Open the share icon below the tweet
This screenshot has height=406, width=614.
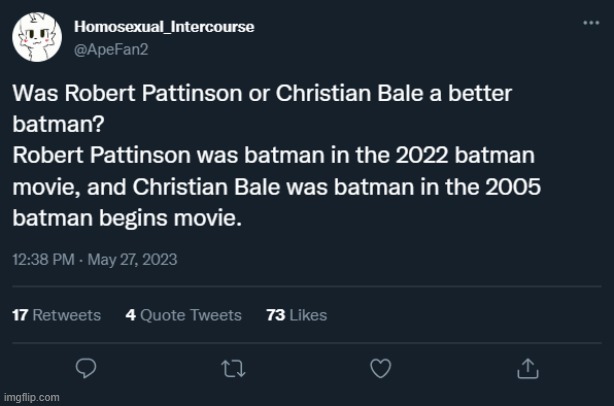pyautogui.click(x=527, y=369)
